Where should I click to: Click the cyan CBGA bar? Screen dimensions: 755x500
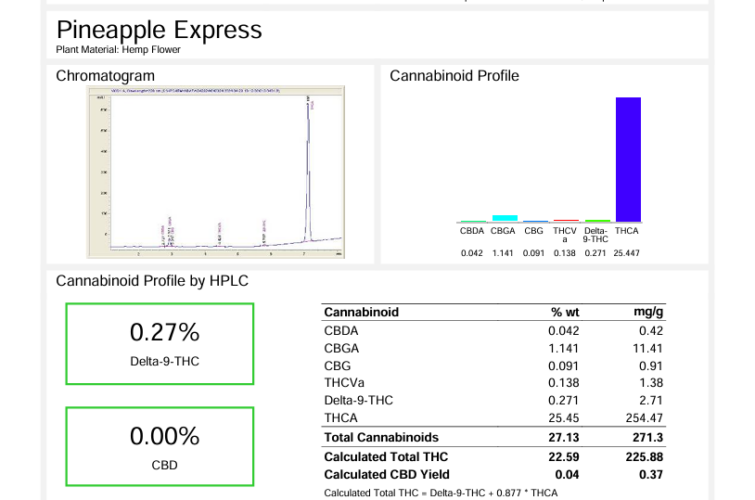[505, 218]
